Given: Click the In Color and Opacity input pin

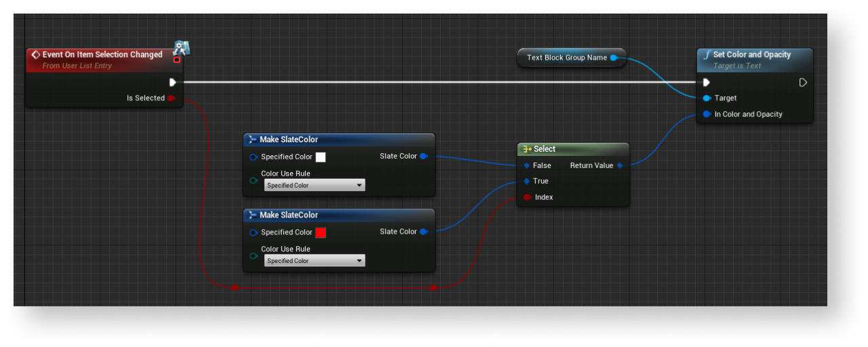Looking at the screenshot, I should point(707,115).
